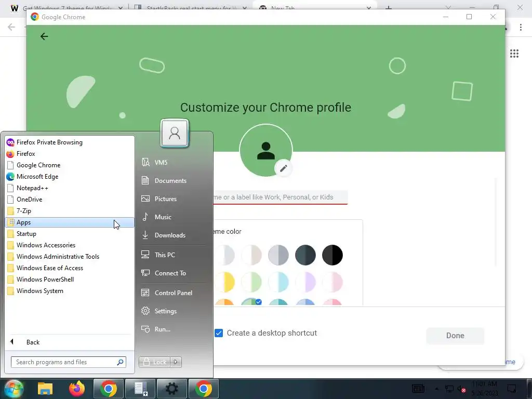Expand Windows Administrative Tools folder

(70, 257)
